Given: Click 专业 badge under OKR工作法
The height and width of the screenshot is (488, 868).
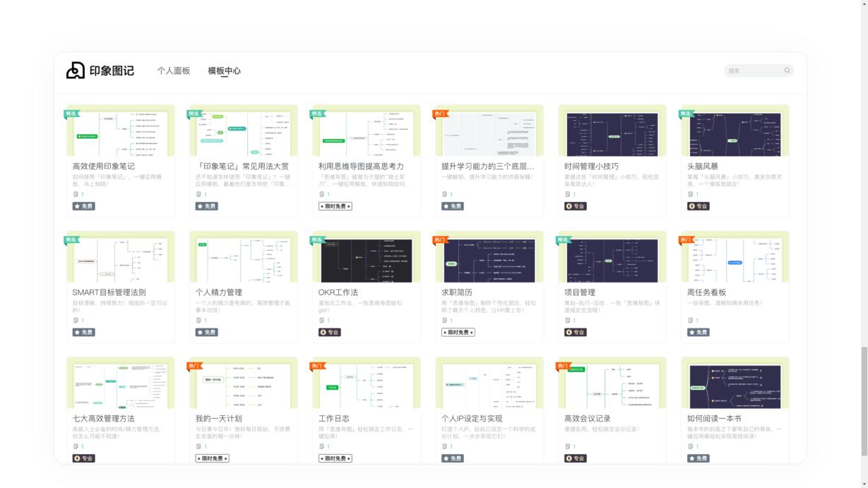Looking at the screenshot, I should 330,332.
